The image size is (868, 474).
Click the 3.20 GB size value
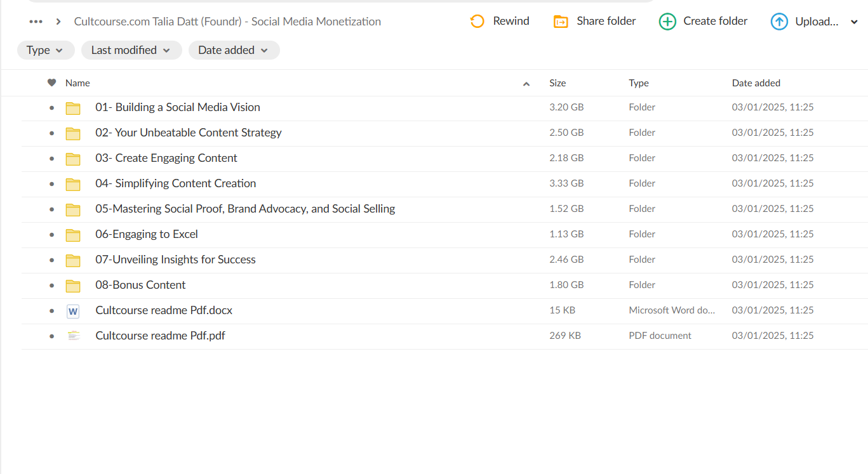coord(566,107)
